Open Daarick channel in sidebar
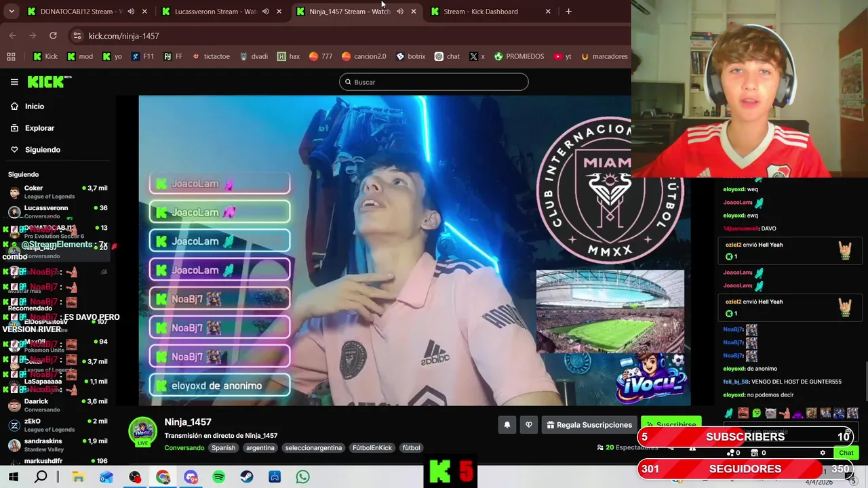Screen dimensions: 868x488 pyautogui.click(x=58, y=405)
